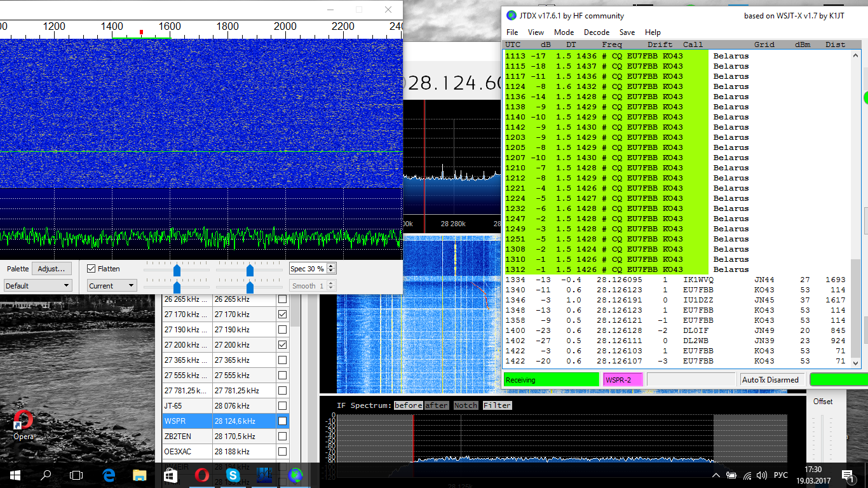The height and width of the screenshot is (488, 868).
Task: Expand the Default palette dropdown
Action: click(x=37, y=286)
